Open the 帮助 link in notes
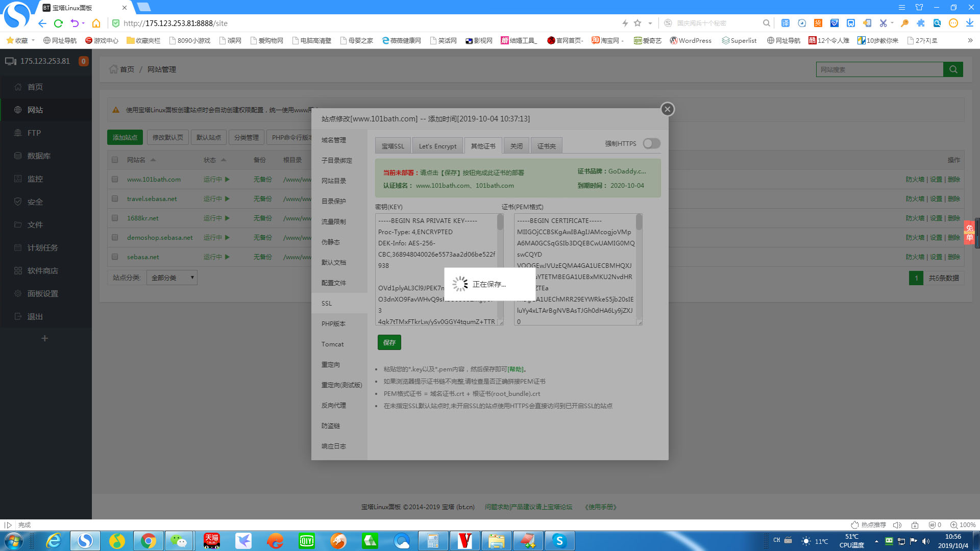The height and width of the screenshot is (551, 980). click(516, 369)
